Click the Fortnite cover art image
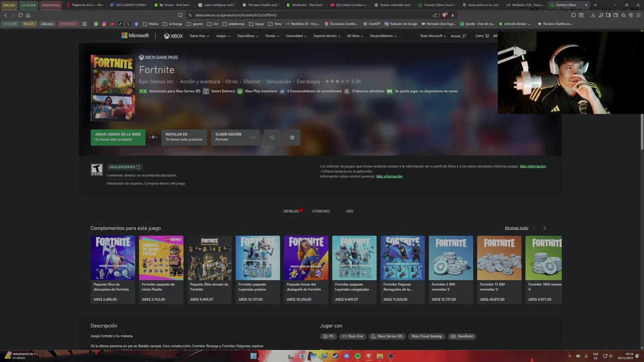The width and height of the screenshot is (644, 362). [113, 87]
